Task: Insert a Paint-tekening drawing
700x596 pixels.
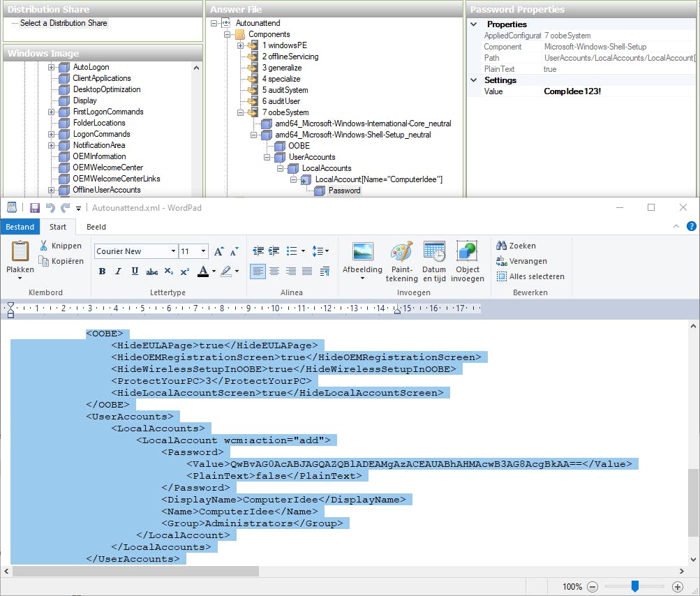Action: point(401,252)
